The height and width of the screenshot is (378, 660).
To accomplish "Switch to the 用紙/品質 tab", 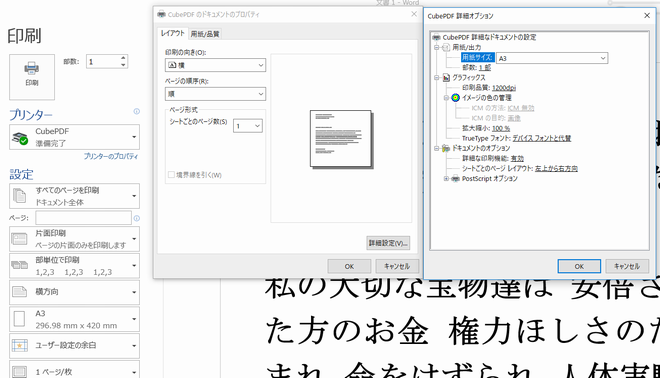I will 205,34.
